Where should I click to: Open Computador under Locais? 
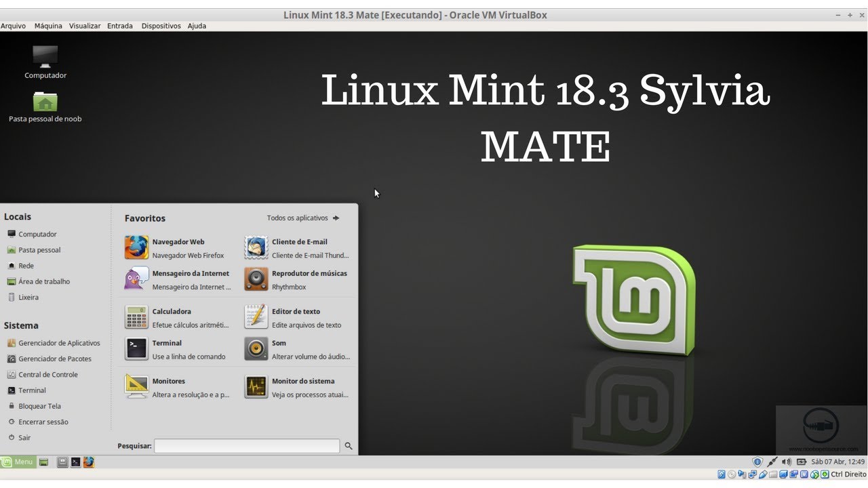[x=32, y=234]
